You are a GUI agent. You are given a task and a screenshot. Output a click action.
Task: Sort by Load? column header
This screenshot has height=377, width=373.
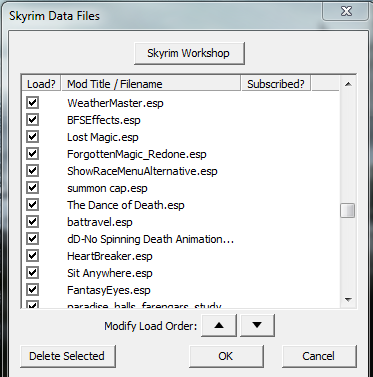(x=41, y=84)
